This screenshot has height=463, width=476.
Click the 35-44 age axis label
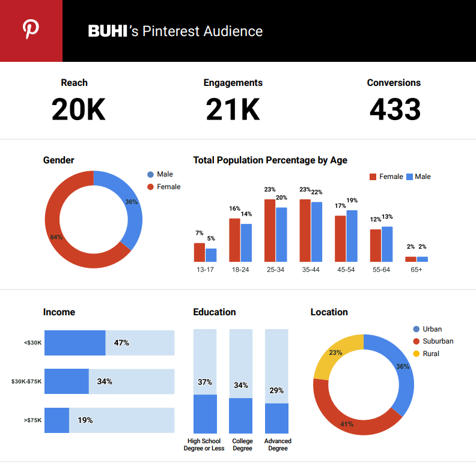click(x=311, y=270)
